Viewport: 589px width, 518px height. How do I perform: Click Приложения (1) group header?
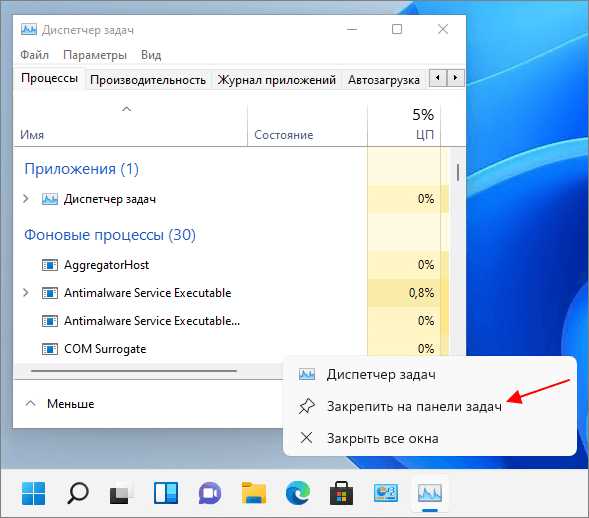coord(82,169)
